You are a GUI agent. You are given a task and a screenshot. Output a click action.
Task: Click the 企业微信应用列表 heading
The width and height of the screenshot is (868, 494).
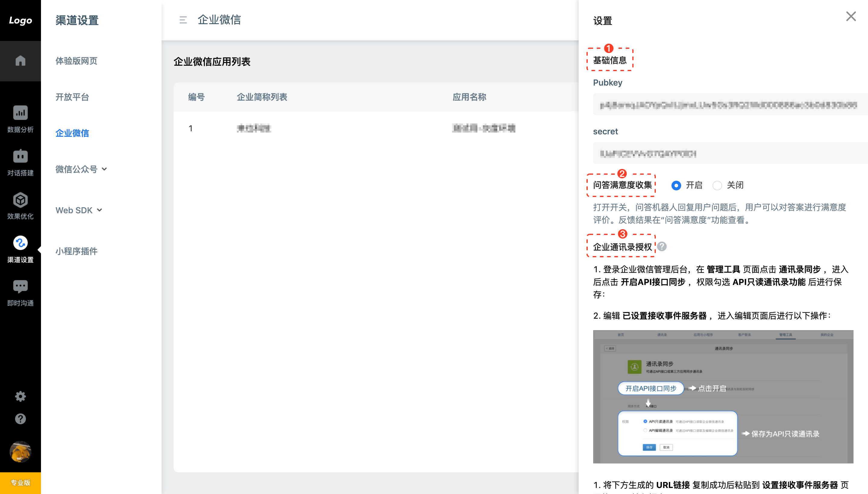click(212, 62)
